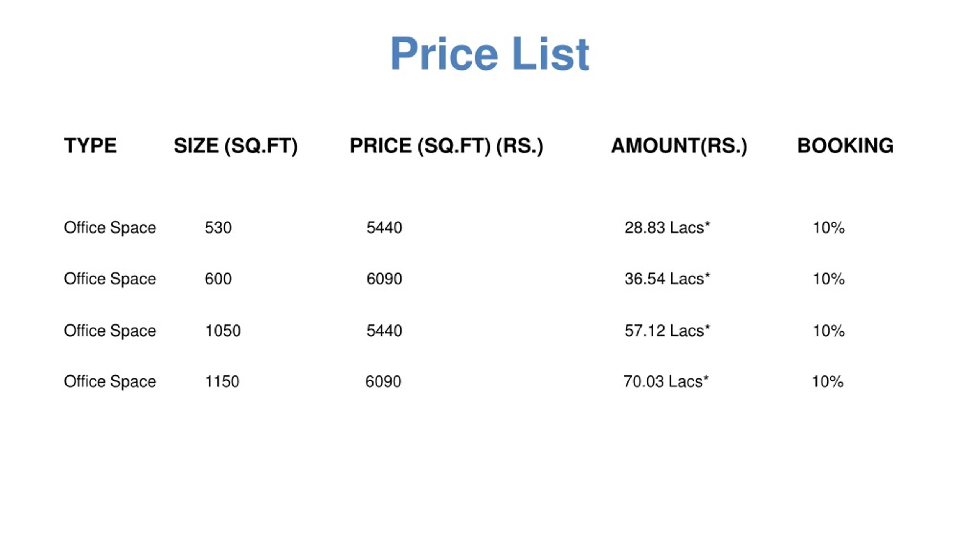Click the PRICE (SQ.FT) (RS.) header
Screen dimensions: 980x551
click(x=446, y=146)
